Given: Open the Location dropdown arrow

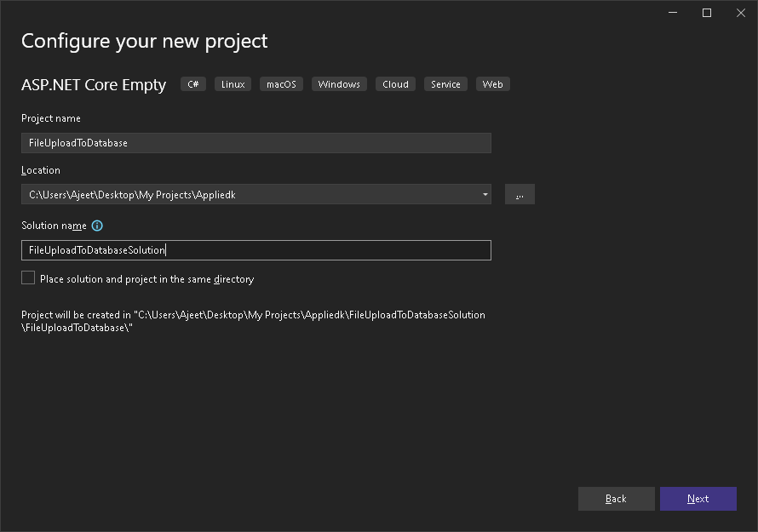Looking at the screenshot, I should tap(485, 195).
